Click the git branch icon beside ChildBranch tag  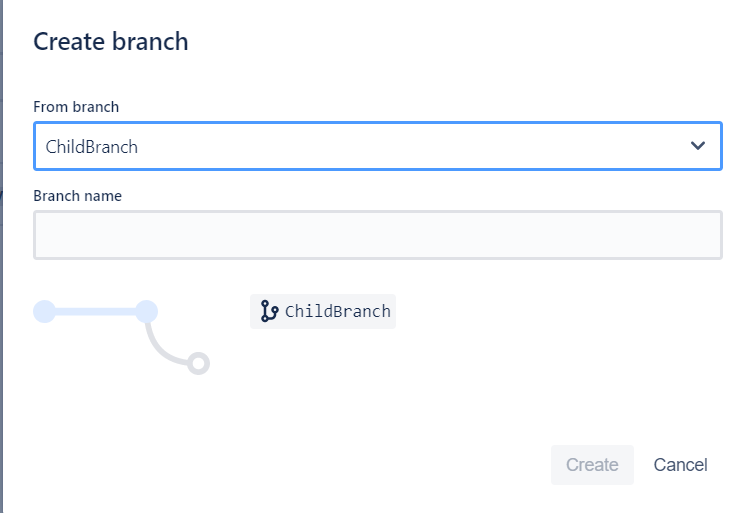(269, 311)
